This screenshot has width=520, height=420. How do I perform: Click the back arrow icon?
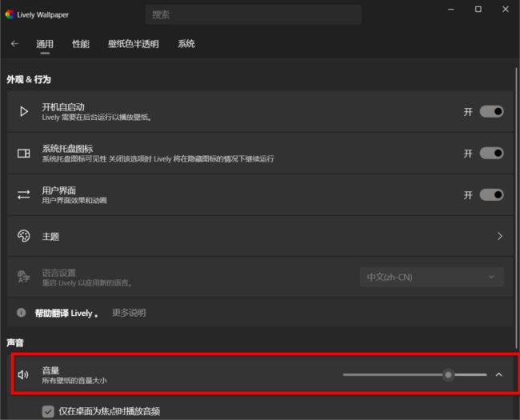click(14, 44)
